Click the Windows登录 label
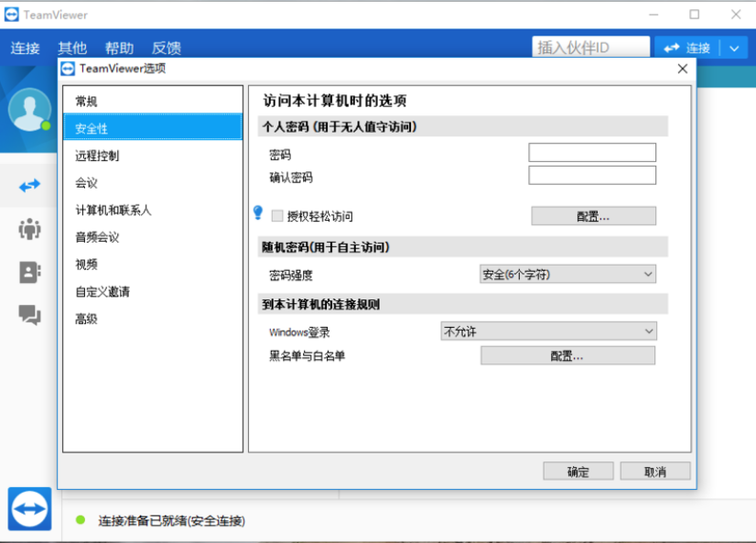 299,332
